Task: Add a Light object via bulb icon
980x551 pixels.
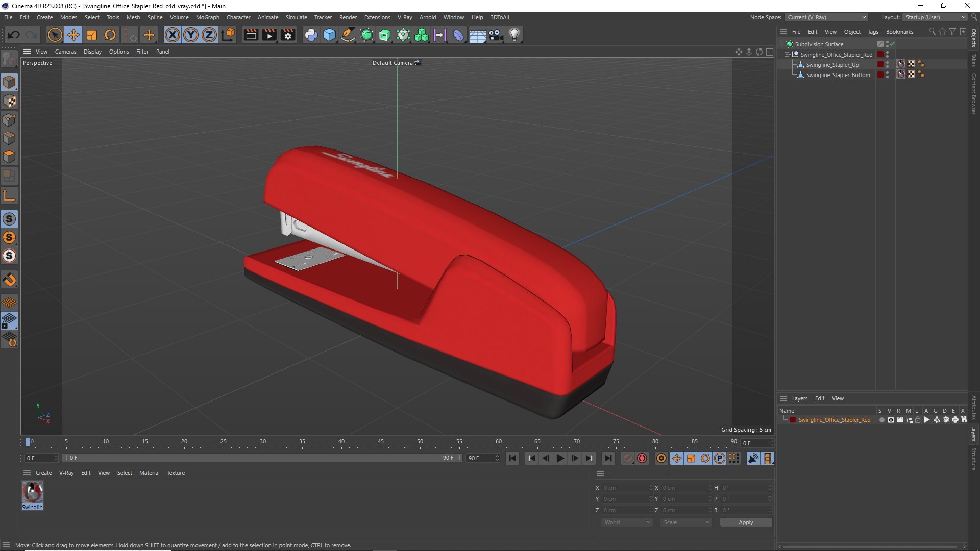Action: (x=514, y=35)
